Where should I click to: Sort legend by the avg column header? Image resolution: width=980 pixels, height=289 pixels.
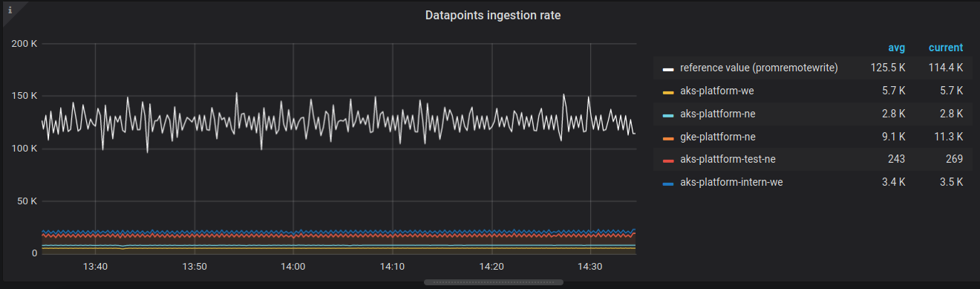[x=896, y=48]
